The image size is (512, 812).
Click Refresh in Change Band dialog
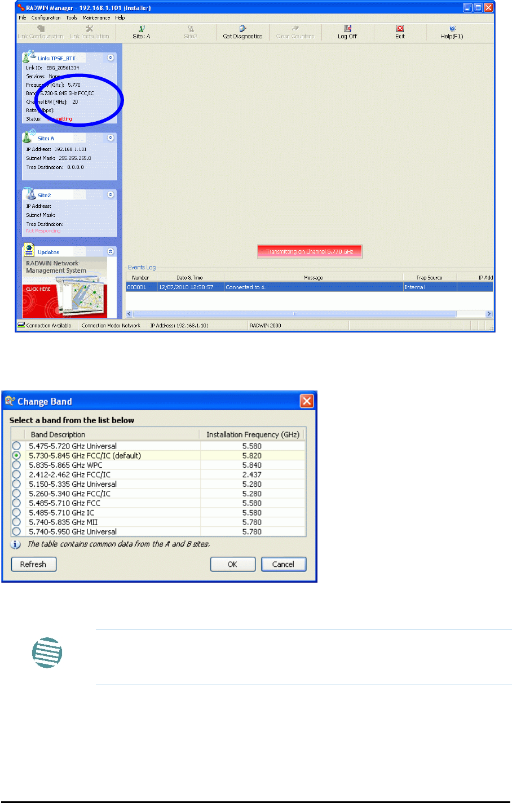(x=33, y=564)
